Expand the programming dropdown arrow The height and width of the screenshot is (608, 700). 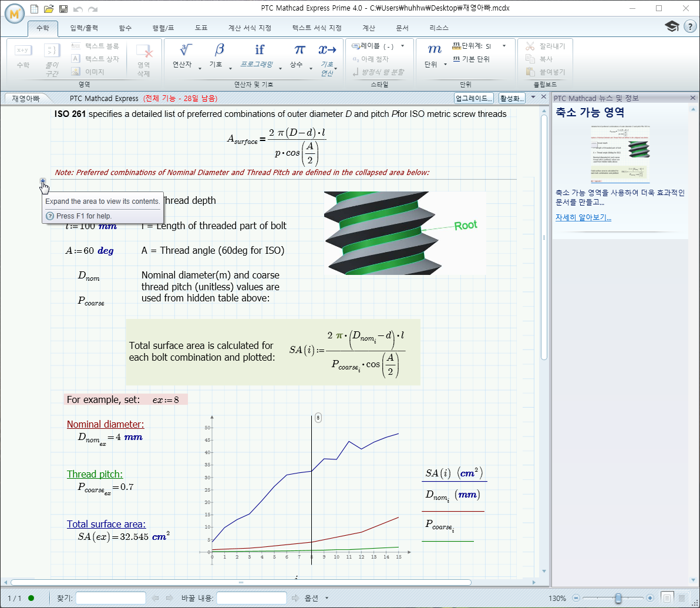click(280, 68)
